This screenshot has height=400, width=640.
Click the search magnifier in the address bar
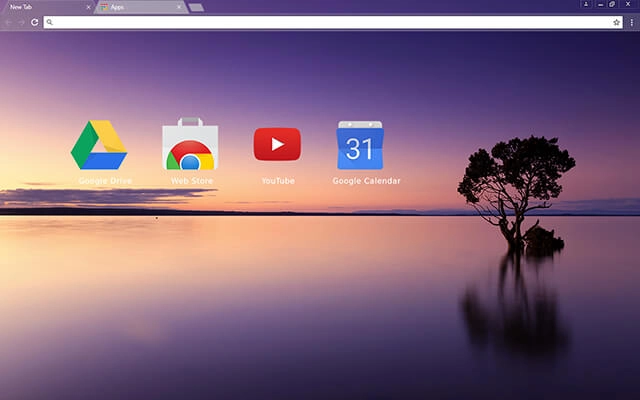(x=49, y=22)
